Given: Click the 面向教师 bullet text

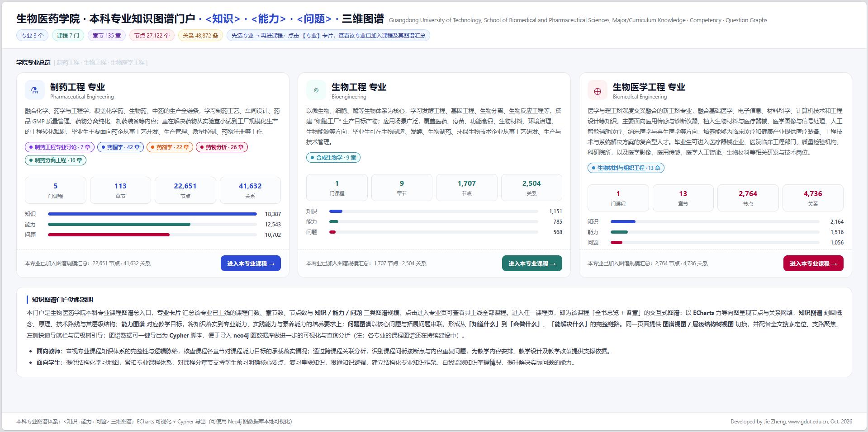Looking at the screenshot, I should 323,351.
